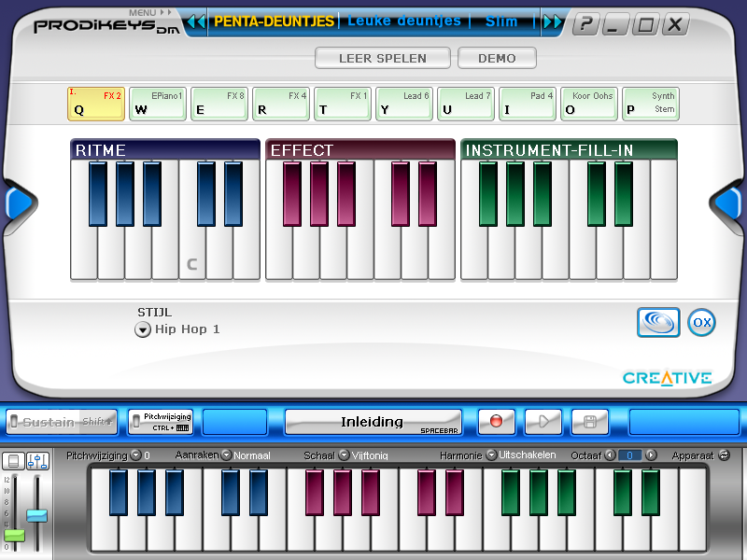Decrease Octaaf with the left arrow
The height and width of the screenshot is (560, 747).
(611, 455)
